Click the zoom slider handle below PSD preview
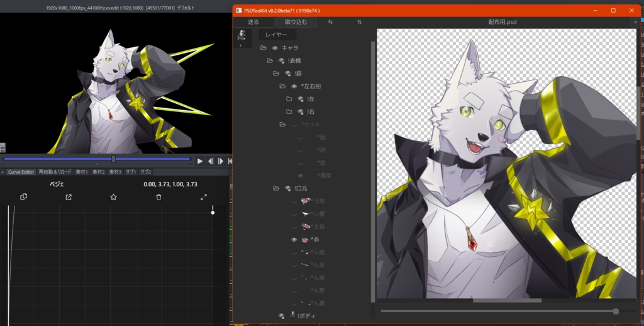The image size is (644, 326). (x=616, y=312)
